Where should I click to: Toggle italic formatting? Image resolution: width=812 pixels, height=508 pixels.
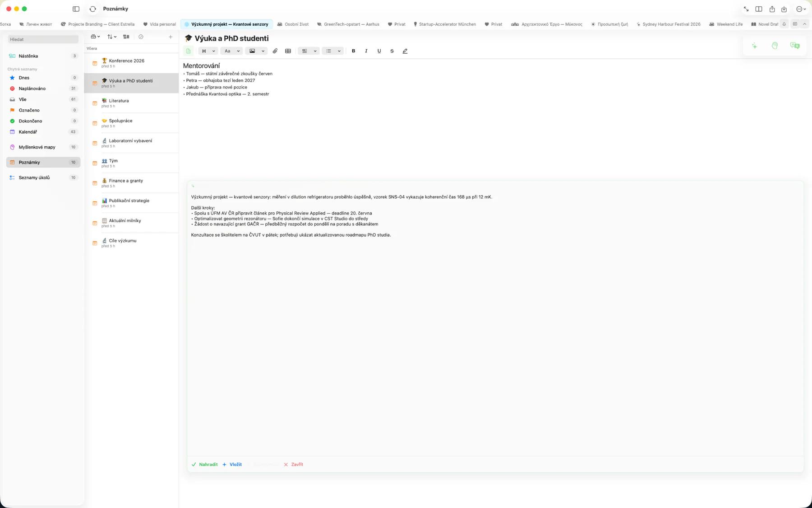click(x=366, y=51)
